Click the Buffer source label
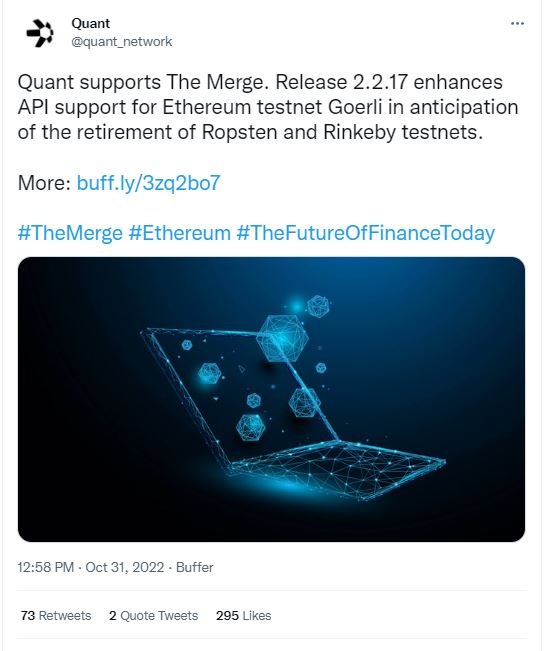The image size is (546, 651). 195,567
